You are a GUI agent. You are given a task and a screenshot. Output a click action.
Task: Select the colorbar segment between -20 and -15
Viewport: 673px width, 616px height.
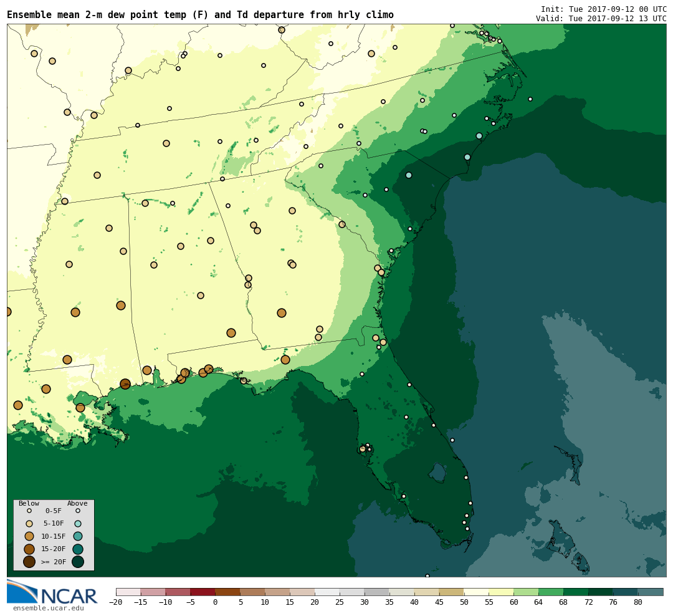pyautogui.click(x=128, y=592)
